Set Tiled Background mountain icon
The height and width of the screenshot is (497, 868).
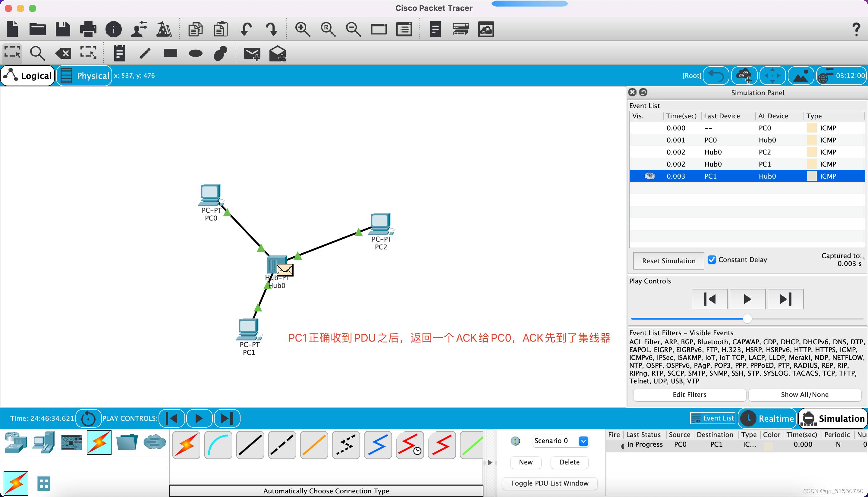pos(801,76)
